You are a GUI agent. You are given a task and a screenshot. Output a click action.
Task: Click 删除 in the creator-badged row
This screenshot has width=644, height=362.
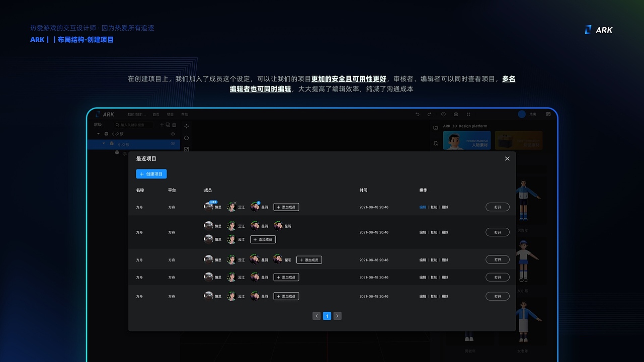pos(445,207)
